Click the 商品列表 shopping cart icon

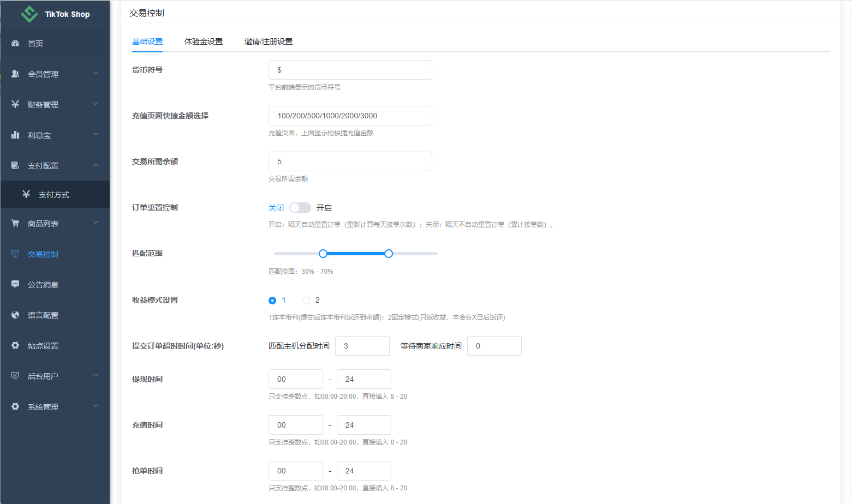click(15, 223)
